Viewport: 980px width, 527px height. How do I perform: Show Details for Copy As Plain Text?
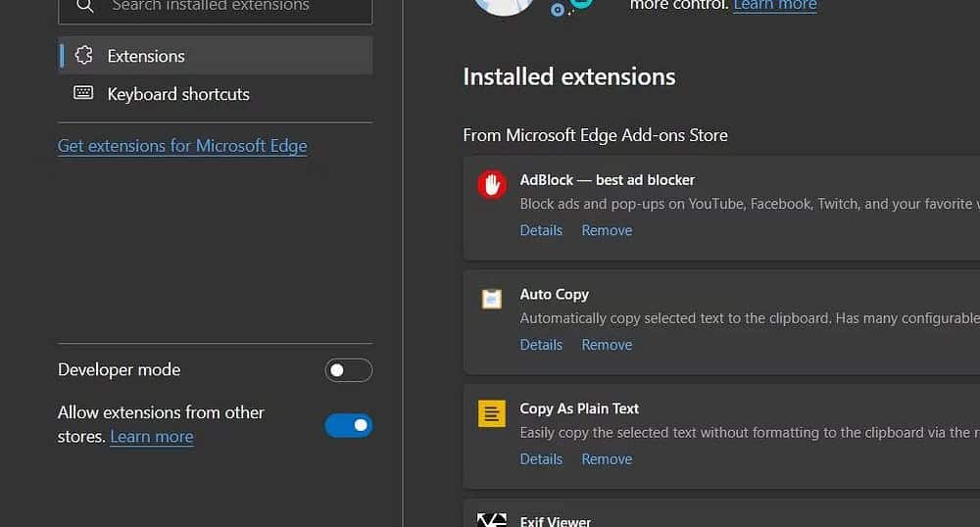pos(541,459)
